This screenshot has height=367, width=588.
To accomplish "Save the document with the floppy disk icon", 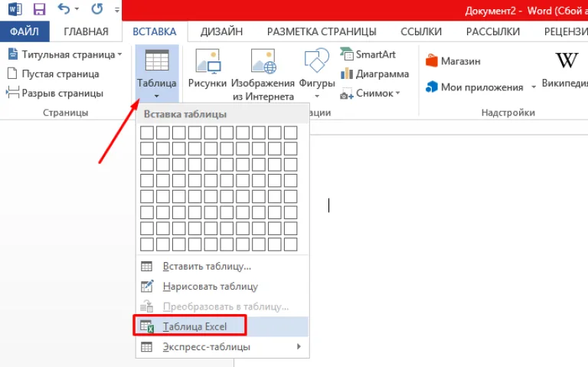I will (x=39, y=9).
